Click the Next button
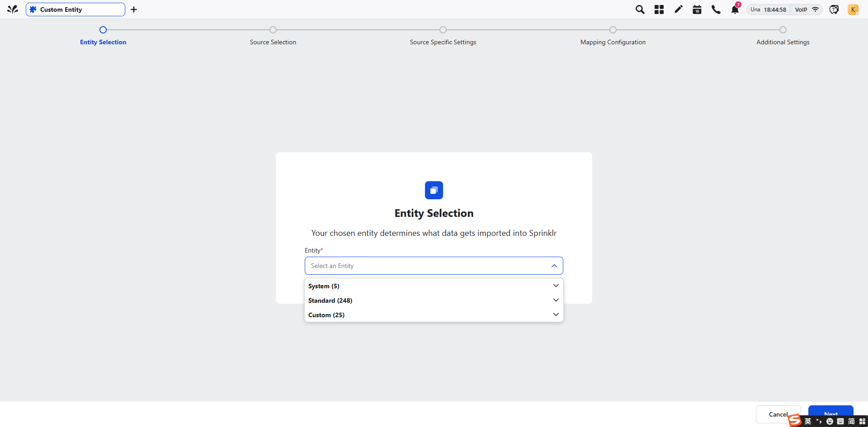Image resolution: width=868 pixels, height=427 pixels. pos(831,414)
